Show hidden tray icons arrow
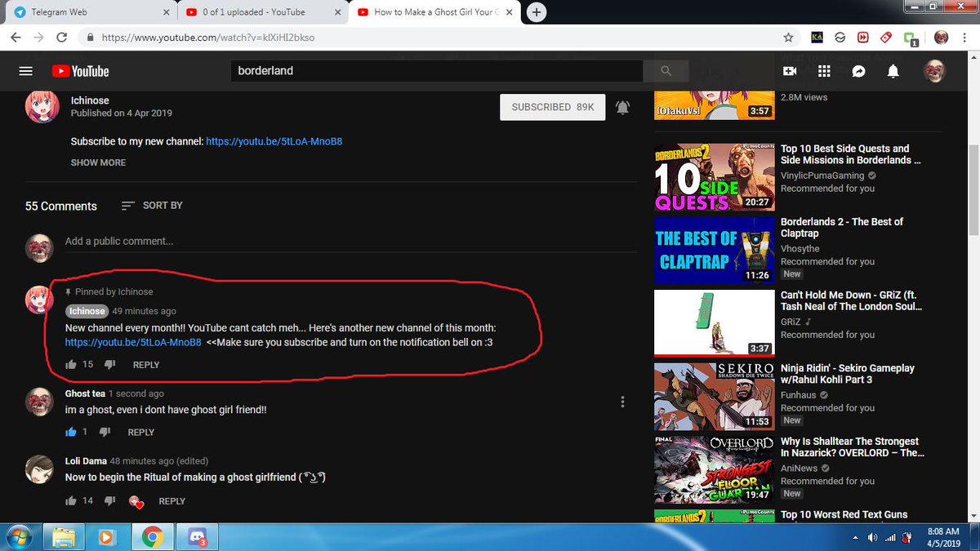This screenshot has height=551, width=980. [855, 538]
